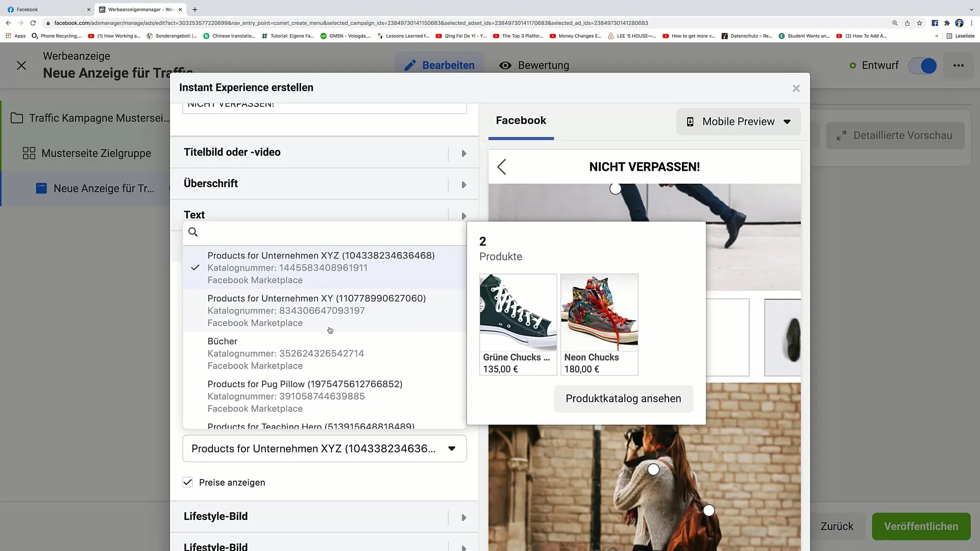Image resolution: width=980 pixels, height=551 pixels.
Task: Click the address bar URL
Action: (351, 23)
